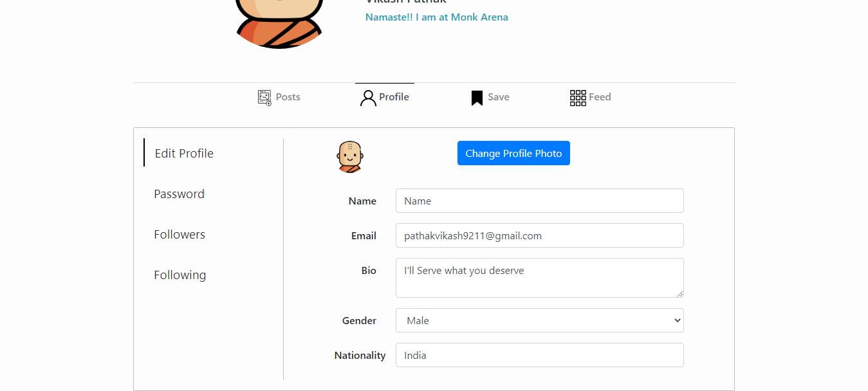View the Followers list
The image size is (868, 391).
click(180, 234)
